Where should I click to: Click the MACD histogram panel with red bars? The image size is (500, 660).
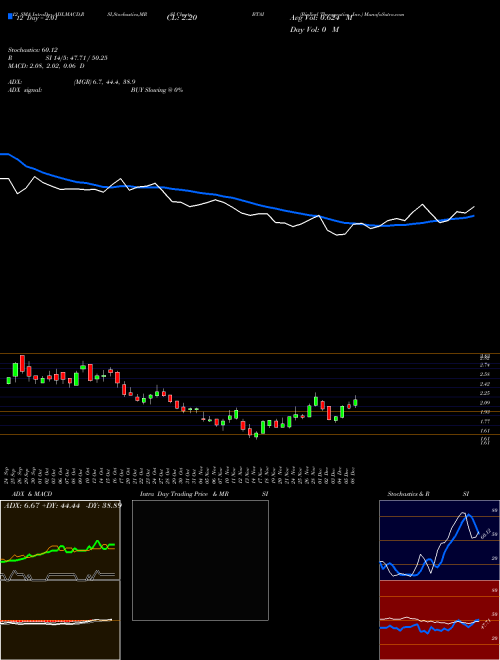(x=60, y=620)
